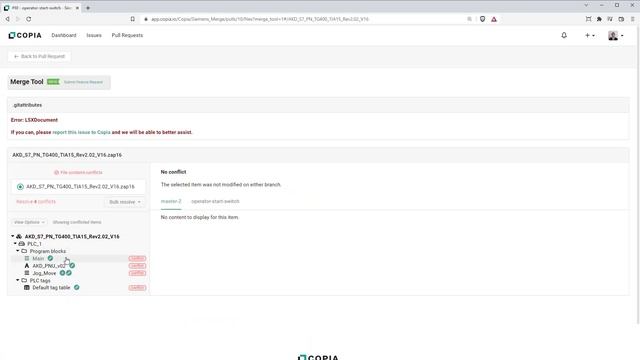The image size is (640, 360).
Task: Select AKD_PNU_v02 in the tree
Action: 49,266
